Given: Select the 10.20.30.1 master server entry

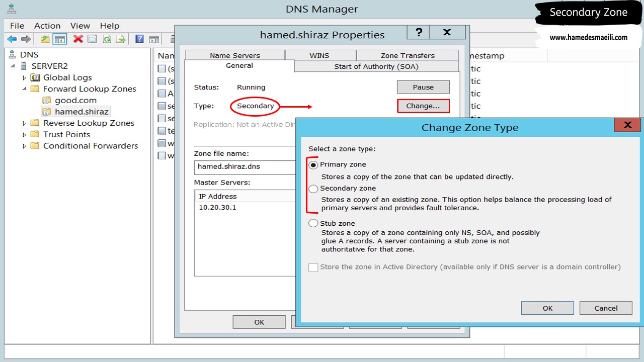Looking at the screenshot, I should (217, 207).
